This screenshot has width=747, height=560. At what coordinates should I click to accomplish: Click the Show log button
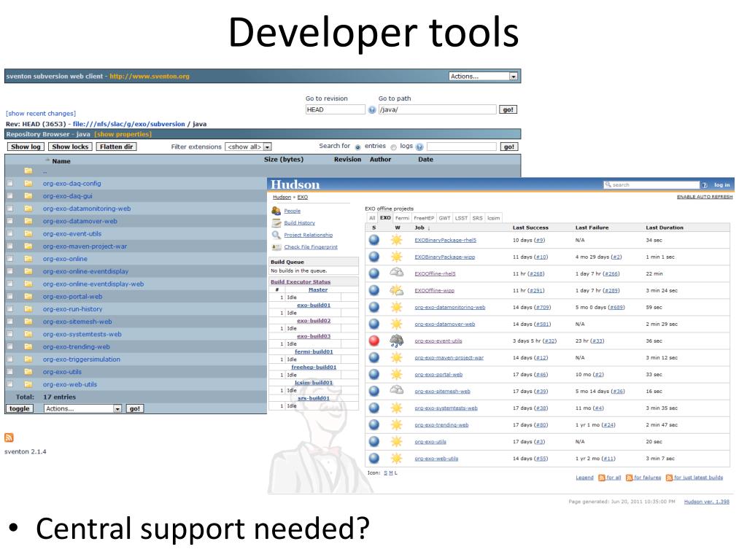pyautogui.click(x=26, y=147)
